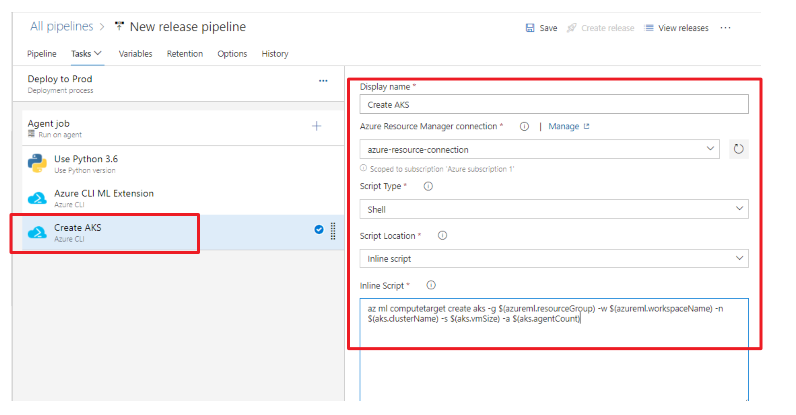Click the Python icon of Use Python 3.6
Screen dimensions: 796x415
pos(37,164)
